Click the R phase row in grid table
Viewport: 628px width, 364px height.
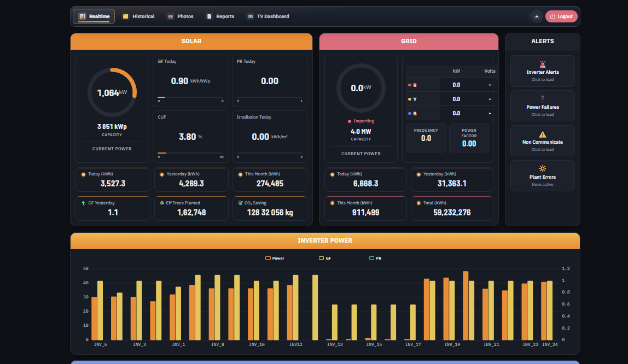(x=452, y=85)
